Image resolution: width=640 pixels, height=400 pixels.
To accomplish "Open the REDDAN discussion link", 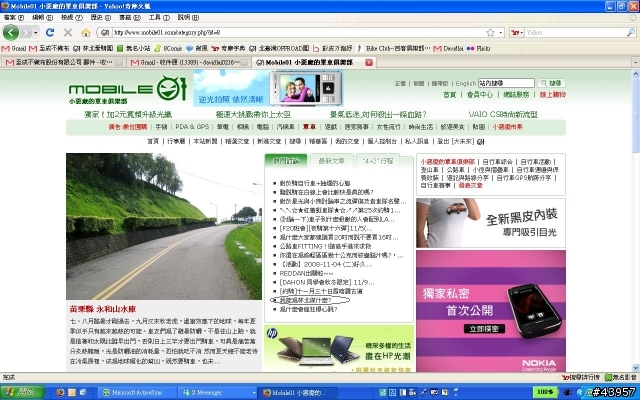I will (x=306, y=273).
